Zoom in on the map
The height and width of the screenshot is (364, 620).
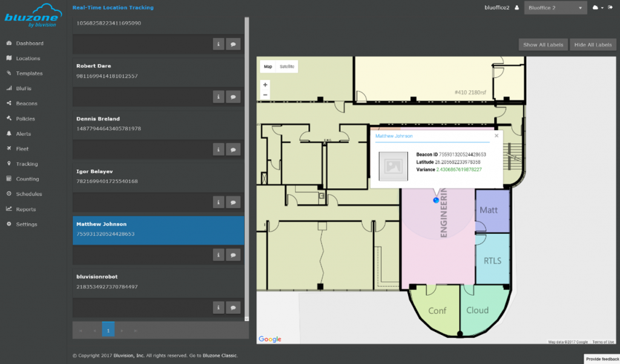coord(265,85)
